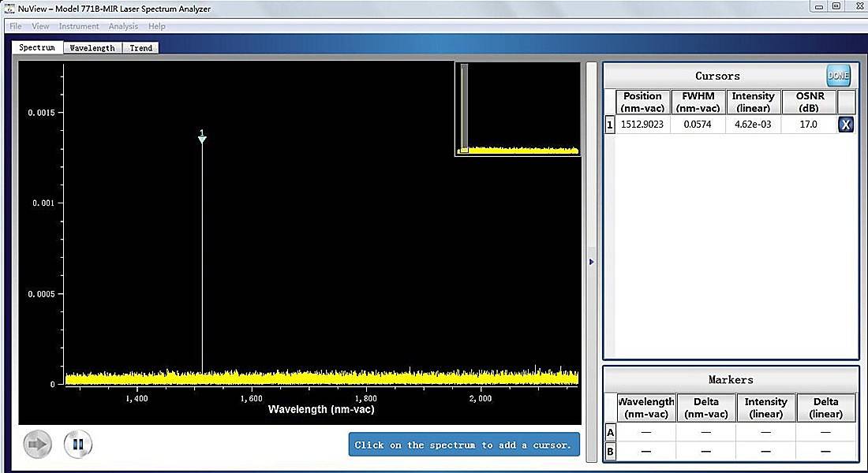This screenshot has height=473, width=868.
Task: Select marker row B
Action: click(x=610, y=451)
